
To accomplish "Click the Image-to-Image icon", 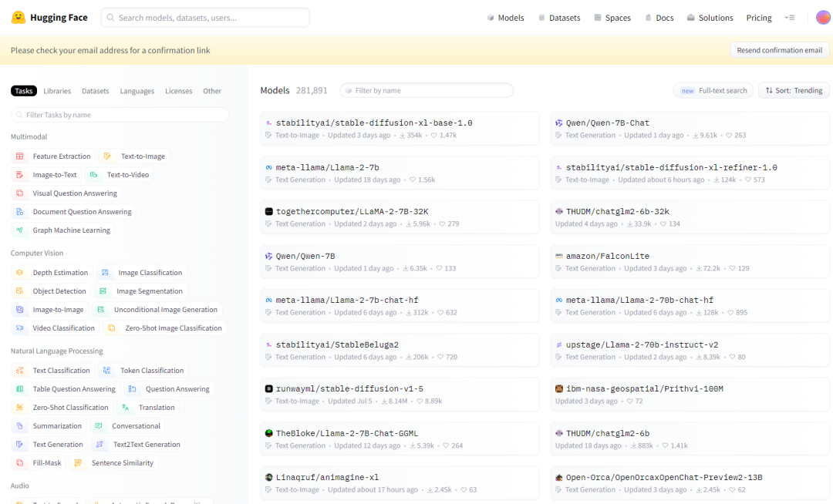I will click(19, 310).
